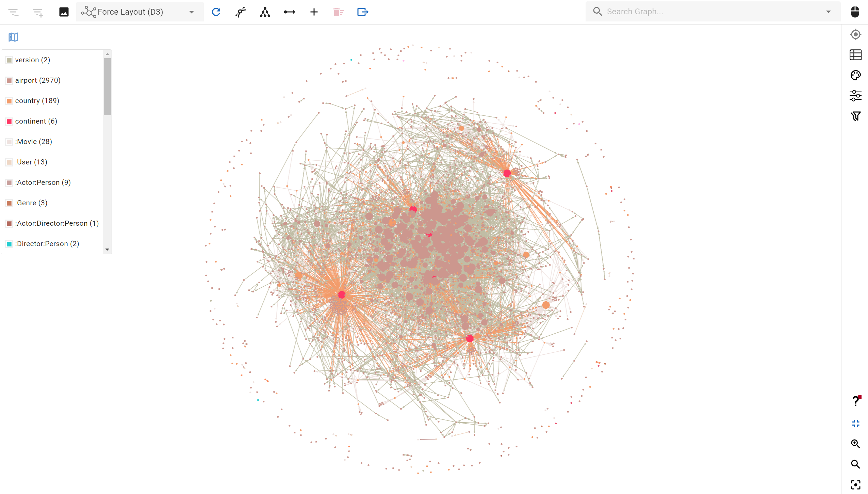Click the airport (2970) legend item
Viewport: 868px width, 494px height.
point(37,80)
